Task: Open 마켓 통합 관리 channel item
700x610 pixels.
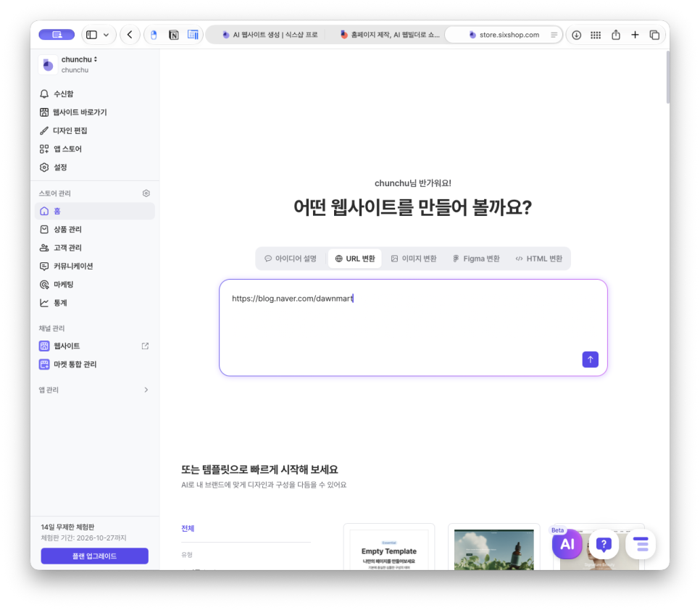Action: [x=68, y=364]
